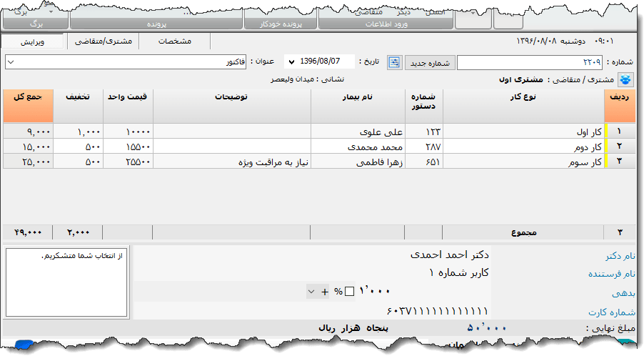The height and width of the screenshot is (356, 644).
Task: Open the تاریخ date picker dropdown
Action: (x=291, y=62)
